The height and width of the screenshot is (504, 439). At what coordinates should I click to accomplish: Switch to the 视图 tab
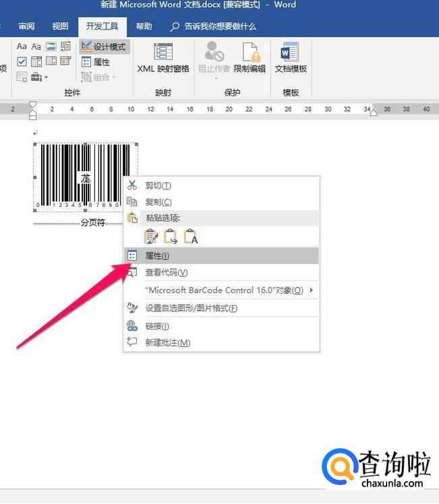point(60,26)
